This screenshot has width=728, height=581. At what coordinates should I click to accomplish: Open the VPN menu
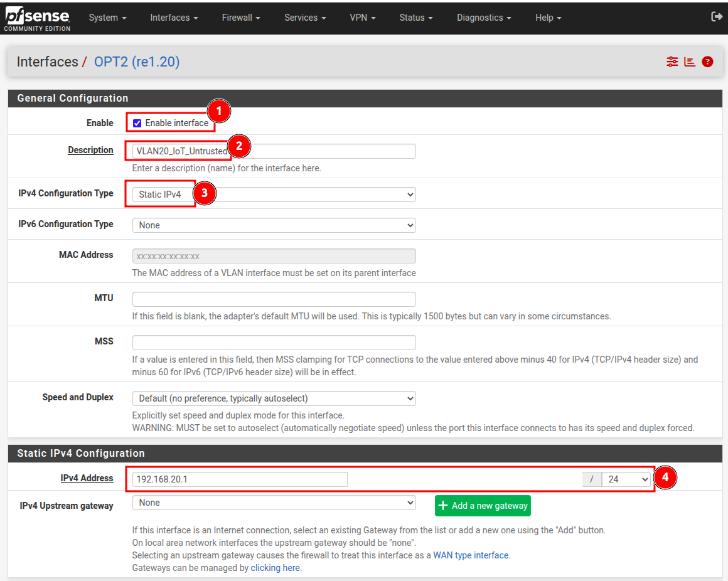363,18
